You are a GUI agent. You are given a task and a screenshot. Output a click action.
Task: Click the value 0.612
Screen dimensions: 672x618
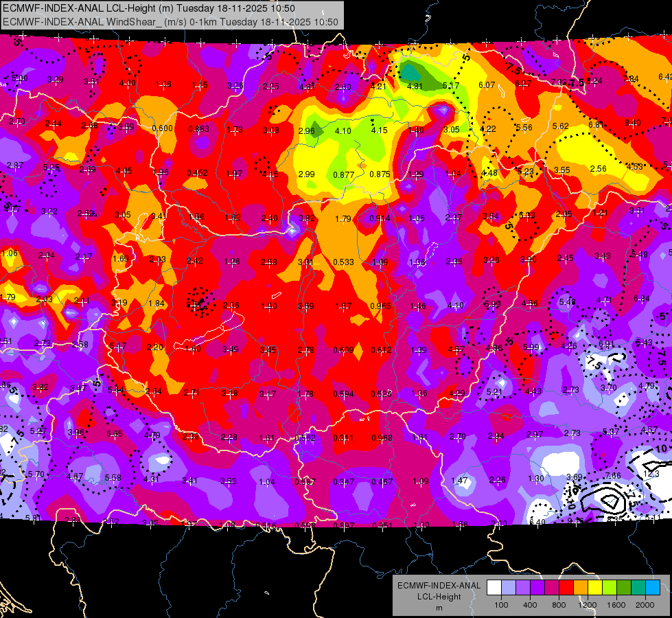coord(381,350)
